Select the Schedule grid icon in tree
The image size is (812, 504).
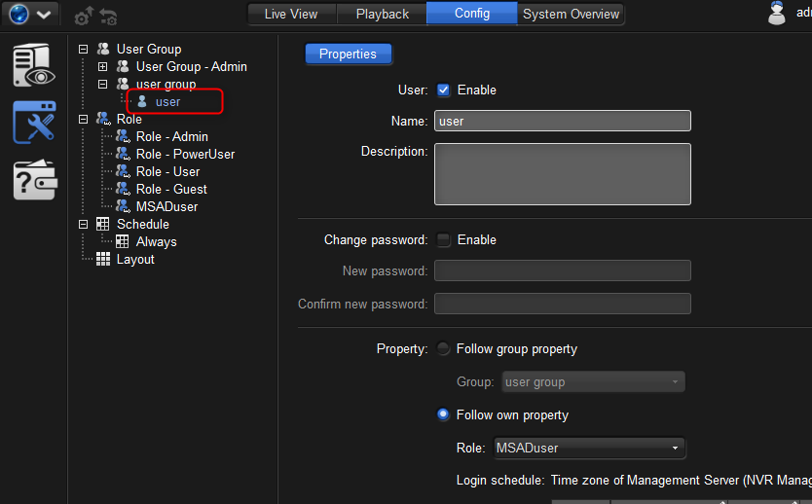[103, 224]
